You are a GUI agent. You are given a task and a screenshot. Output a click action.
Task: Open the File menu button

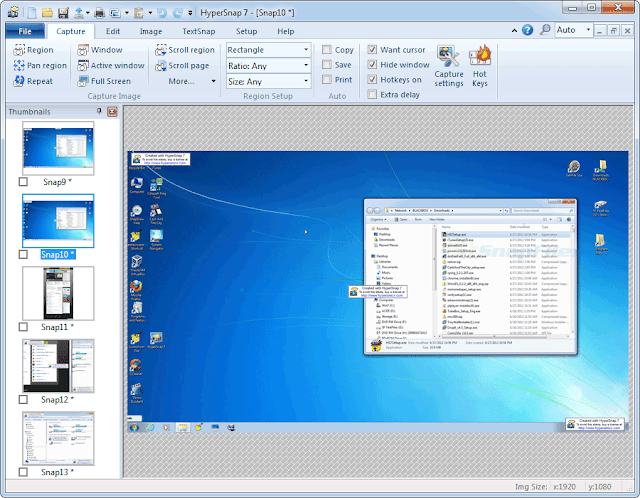coord(25,31)
